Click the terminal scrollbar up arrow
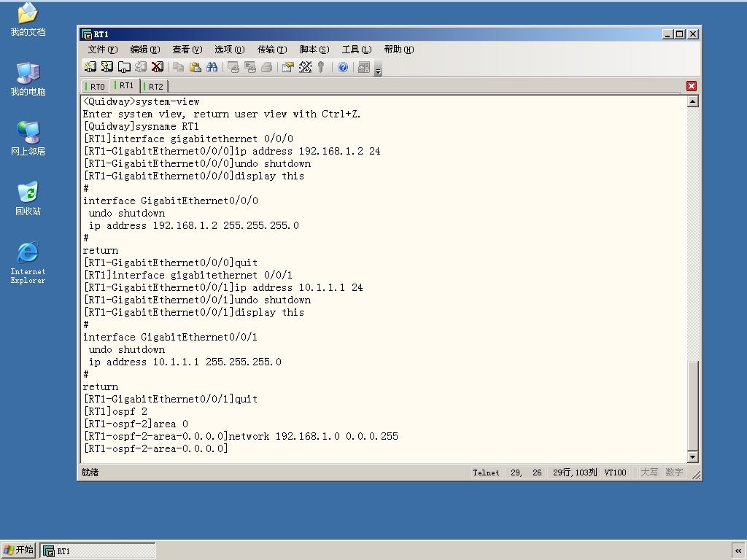This screenshot has height=560, width=747. pos(693,101)
